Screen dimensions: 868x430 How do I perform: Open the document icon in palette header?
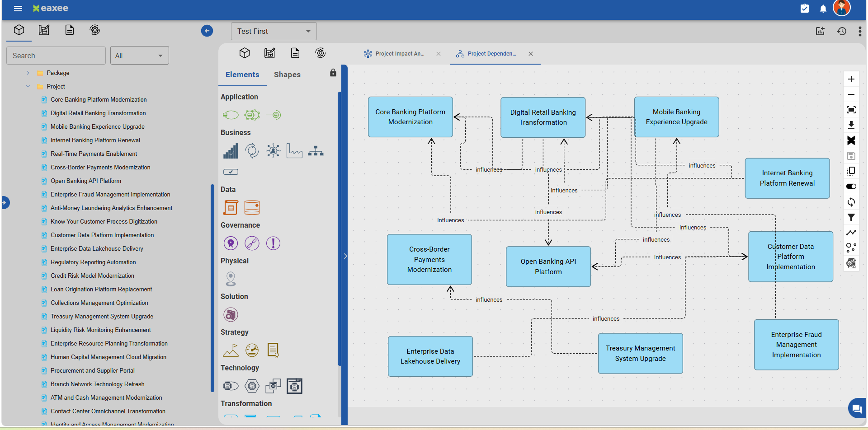coord(295,53)
